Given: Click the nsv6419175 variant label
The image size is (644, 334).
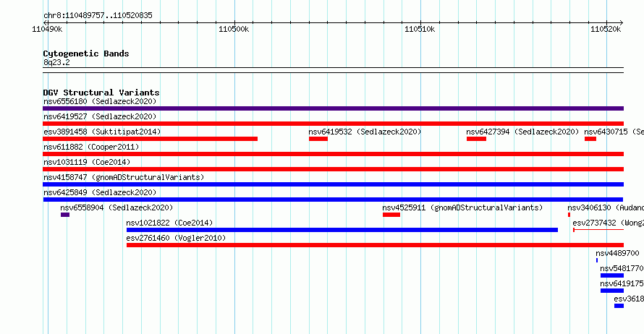Looking at the screenshot, I should coord(622,283).
